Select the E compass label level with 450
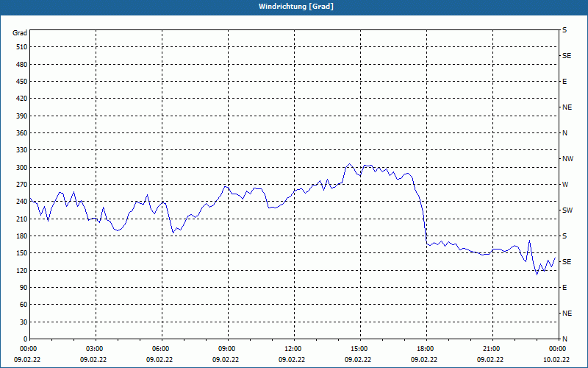The width and height of the screenshot is (588, 368). tap(564, 82)
